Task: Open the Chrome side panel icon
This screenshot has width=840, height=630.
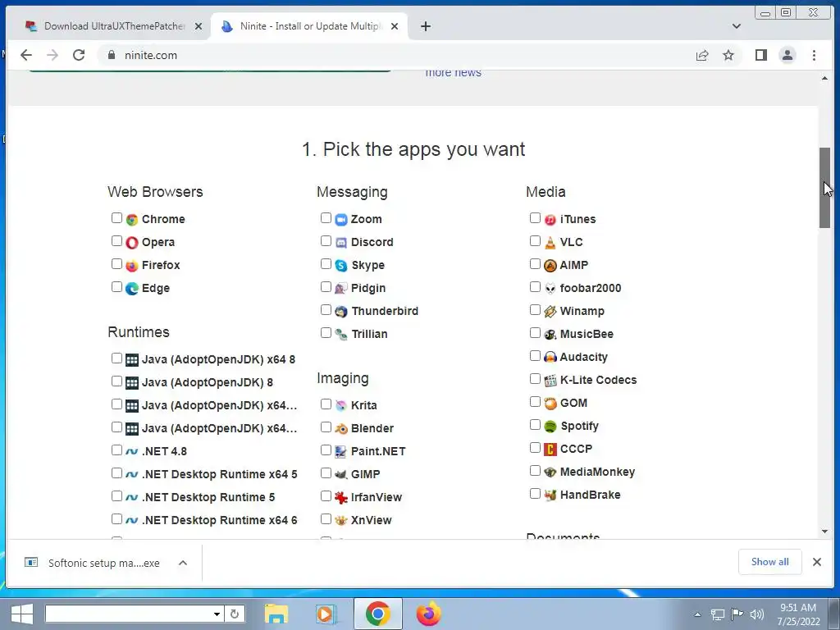Action: [760, 55]
